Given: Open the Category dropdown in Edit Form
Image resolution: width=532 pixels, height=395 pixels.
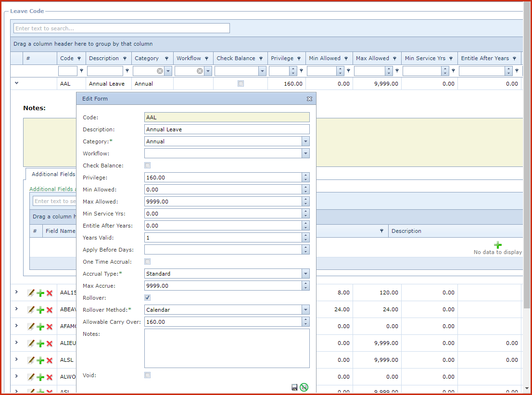Looking at the screenshot, I should click(306, 141).
